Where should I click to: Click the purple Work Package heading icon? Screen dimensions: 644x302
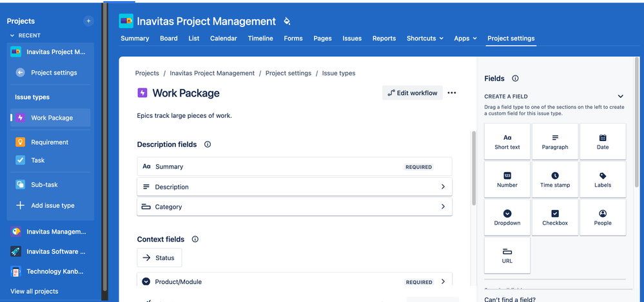click(142, 93)
